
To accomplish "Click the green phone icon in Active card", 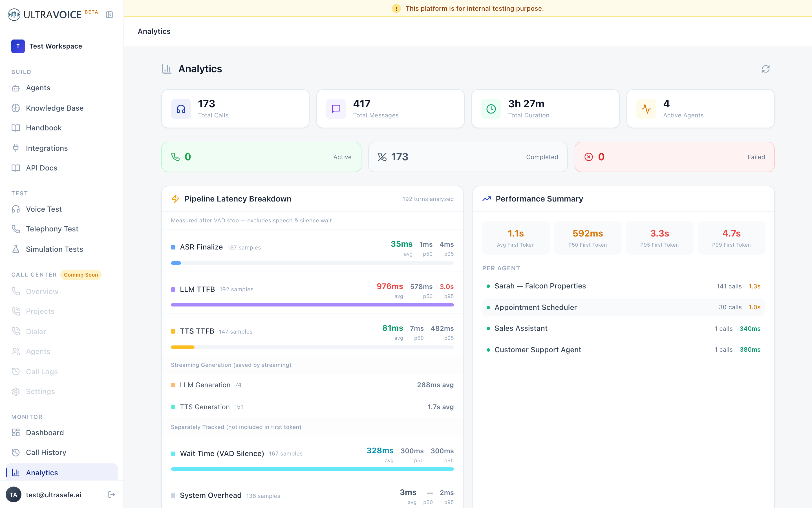I will (175, 157).
